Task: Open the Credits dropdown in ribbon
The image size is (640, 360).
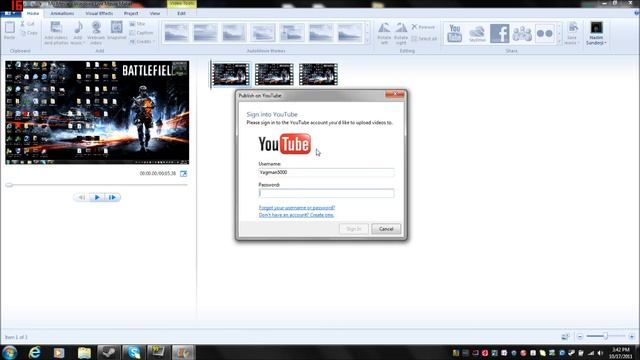Action: [142, 42]
